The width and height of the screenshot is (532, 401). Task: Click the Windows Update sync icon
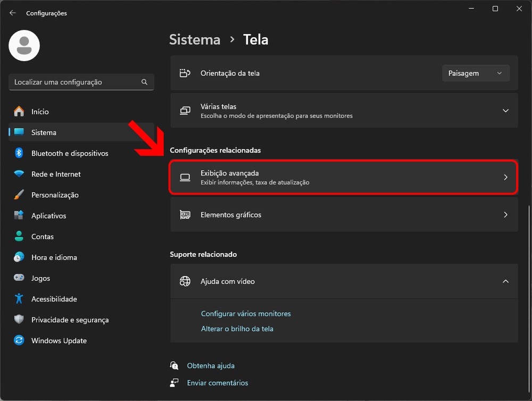(19, 340)
